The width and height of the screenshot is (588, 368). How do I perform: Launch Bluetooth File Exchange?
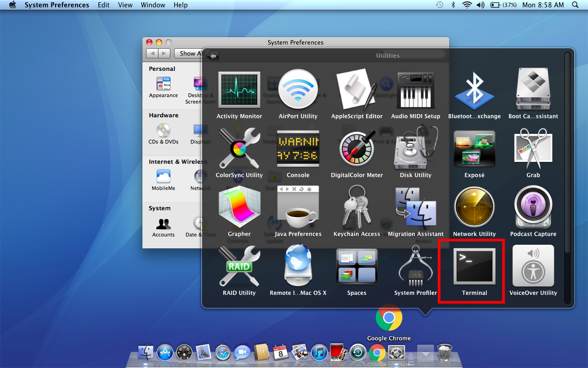click(x=475, y=95)
